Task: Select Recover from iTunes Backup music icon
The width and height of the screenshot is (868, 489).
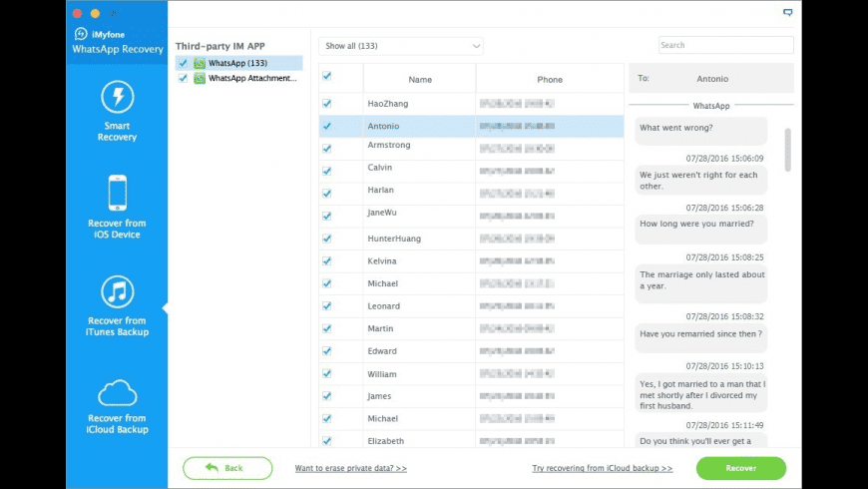Action: point(118,291)
